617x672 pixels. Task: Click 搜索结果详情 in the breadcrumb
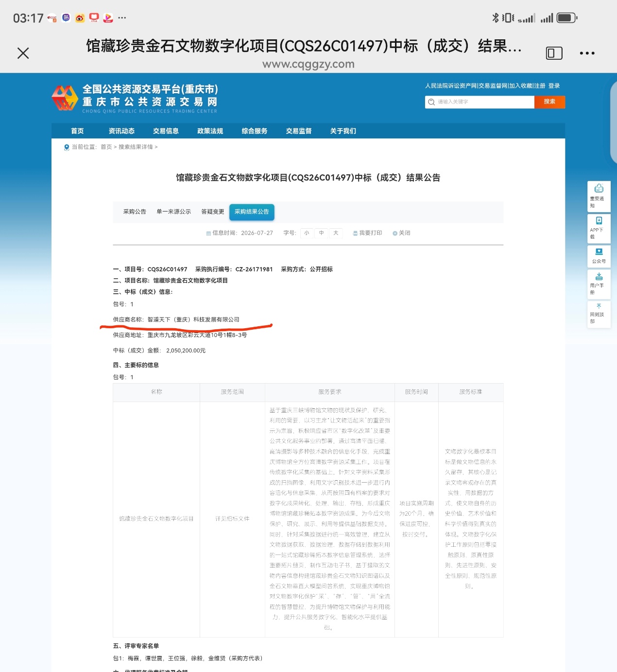click(x=136, y=147)
